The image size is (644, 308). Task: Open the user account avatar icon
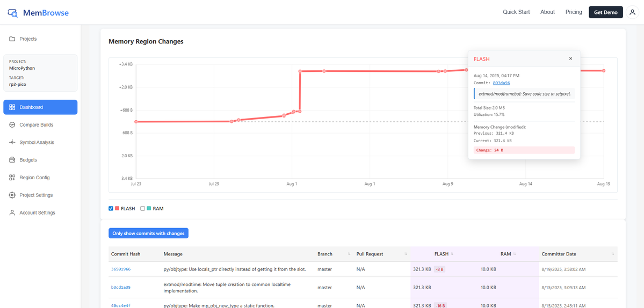click(632, 12)
